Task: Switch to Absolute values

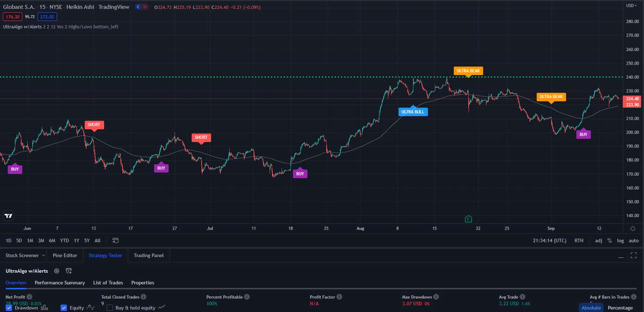Action: [x=591, y=308]
